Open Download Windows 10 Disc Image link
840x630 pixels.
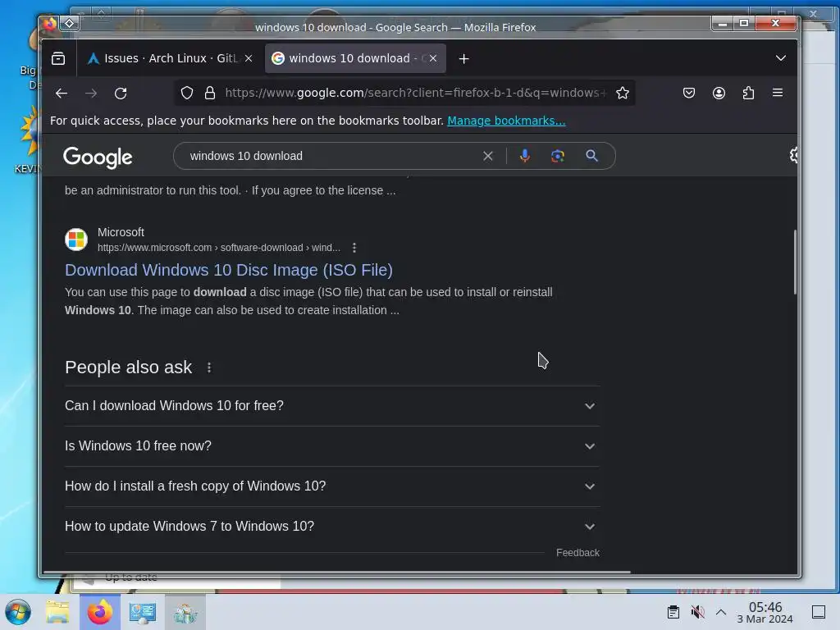coord(229,270)
